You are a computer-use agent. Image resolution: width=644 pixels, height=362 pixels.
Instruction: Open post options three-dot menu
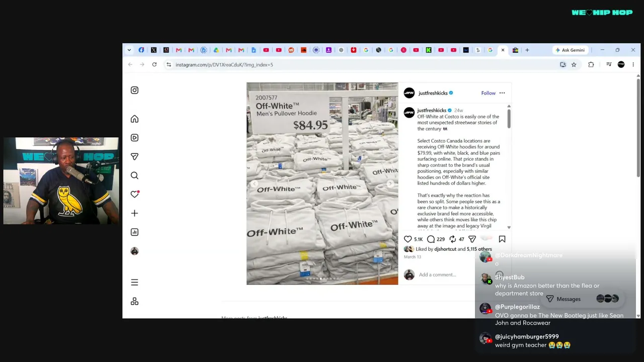pos(502,93)
